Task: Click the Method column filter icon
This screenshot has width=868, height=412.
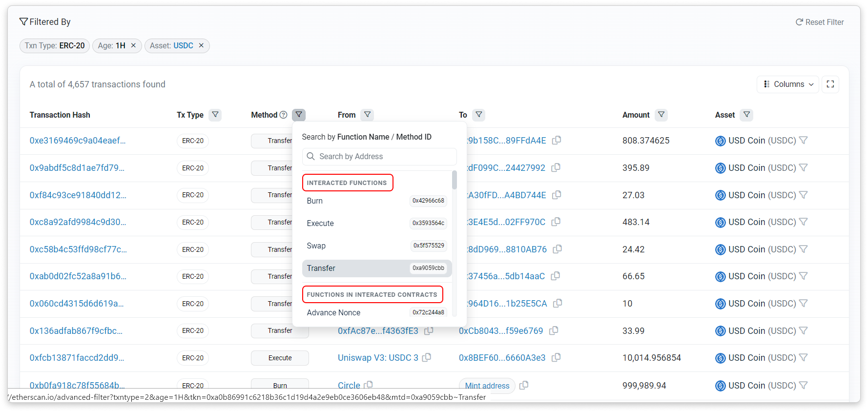Action: [x=298, y=115]
